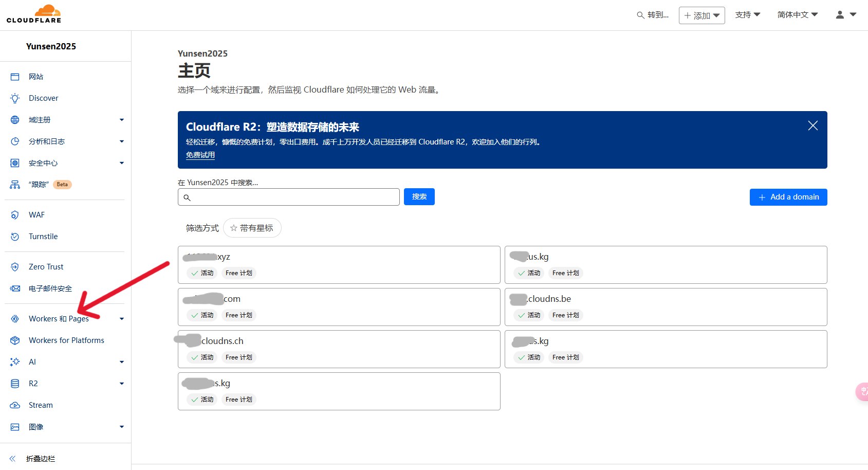Click the Turnstile icon in sidebar

coord(15,237)
